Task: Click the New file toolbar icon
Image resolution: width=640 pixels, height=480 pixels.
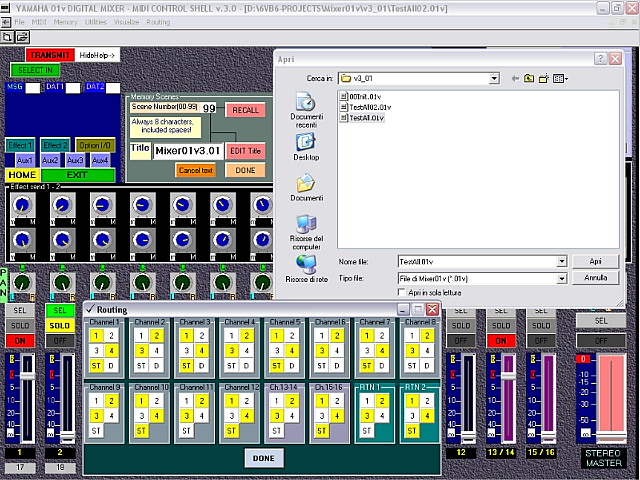Action: (7, 37)
